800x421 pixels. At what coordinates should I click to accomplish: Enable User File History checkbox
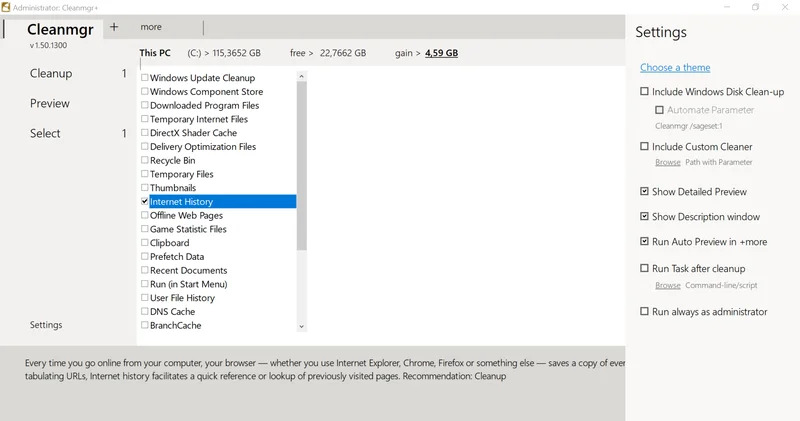click(145, 298)
